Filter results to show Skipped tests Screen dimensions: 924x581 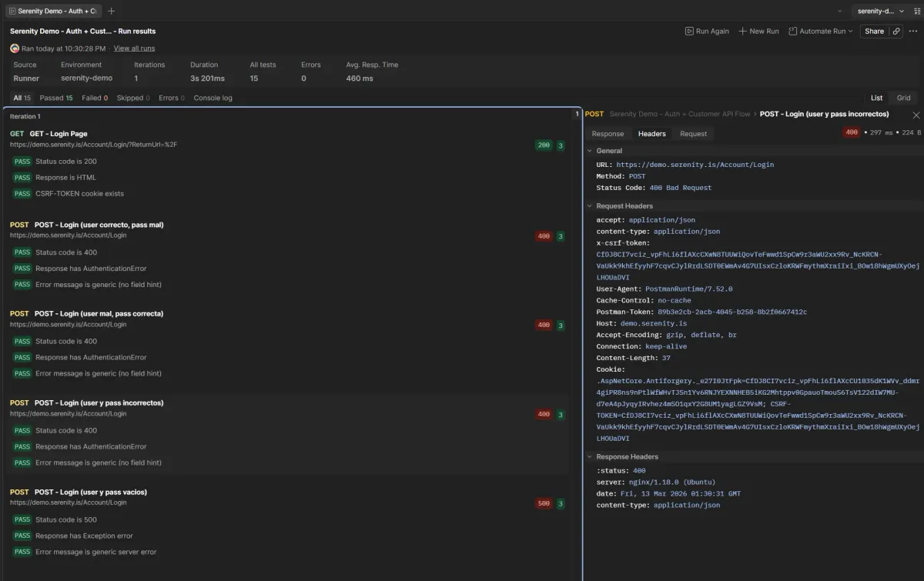pyautogui.click(x=131, y=98)
